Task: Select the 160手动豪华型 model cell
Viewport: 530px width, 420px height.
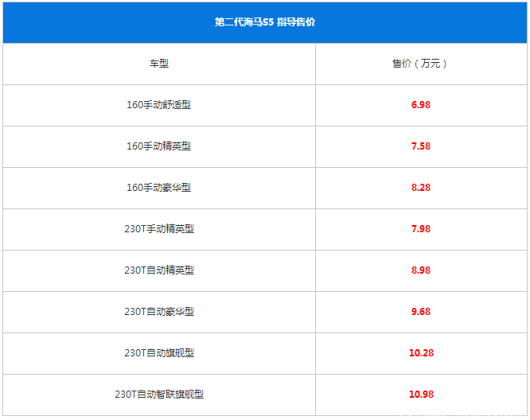Action: 159,188
